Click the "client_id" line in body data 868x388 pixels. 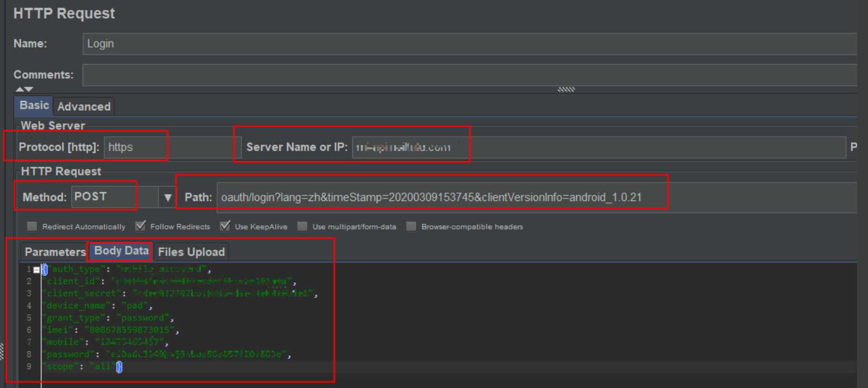point(170,281)
